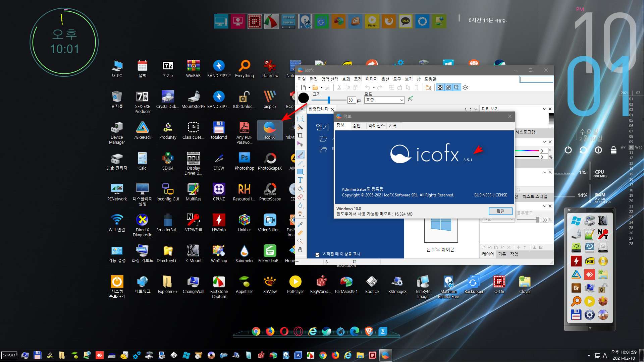The width and height of the screenshot is (644, 362).
Task: Click the Save disk icon in icofx toolbar
Action: point(327,87)
